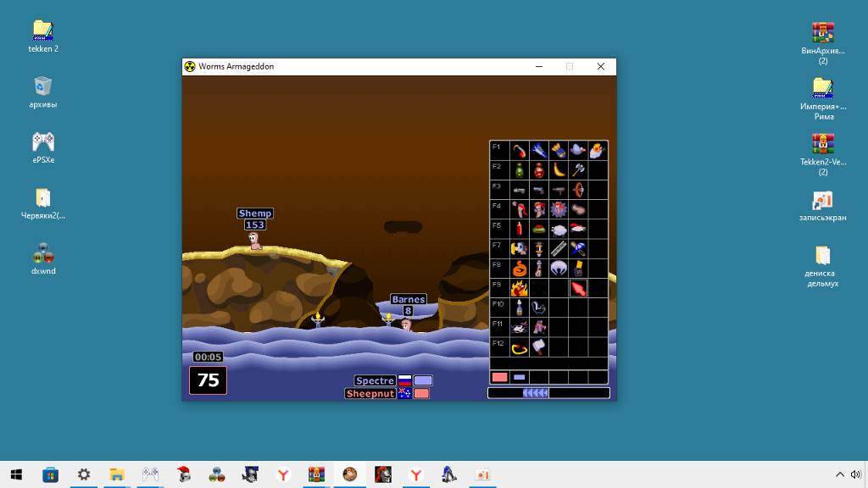Pick the white Sheep weapon
This screenshot has height=488, width=868.
tap(559, 229)
